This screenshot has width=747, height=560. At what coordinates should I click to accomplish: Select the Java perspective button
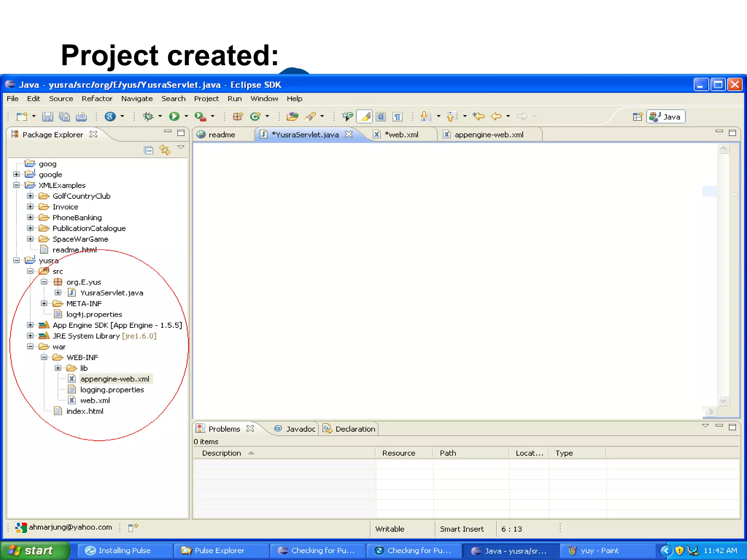pos(666,117)
